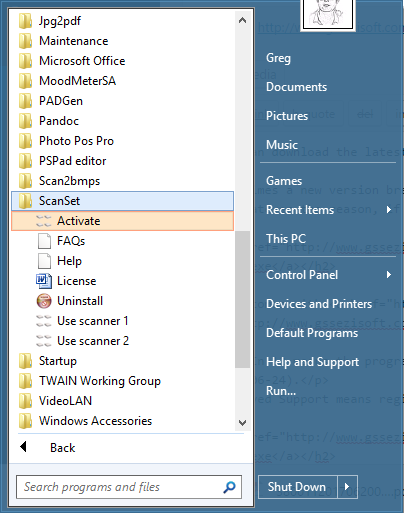Screen dimensions: 404x513
Task: Click the programs list scrollbar thumb
Action: coord(242,299)
